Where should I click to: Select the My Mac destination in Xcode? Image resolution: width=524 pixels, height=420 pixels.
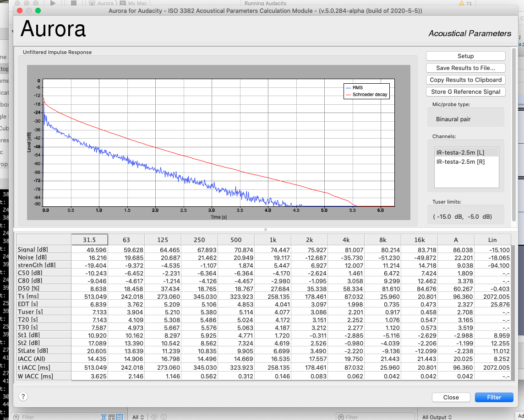[133, 3]
